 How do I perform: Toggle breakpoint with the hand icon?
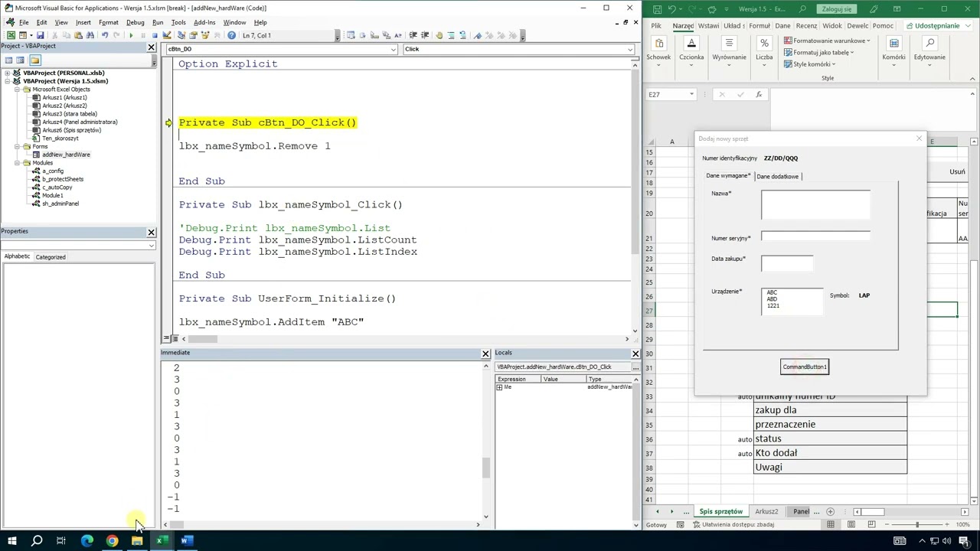click(439, 35)
